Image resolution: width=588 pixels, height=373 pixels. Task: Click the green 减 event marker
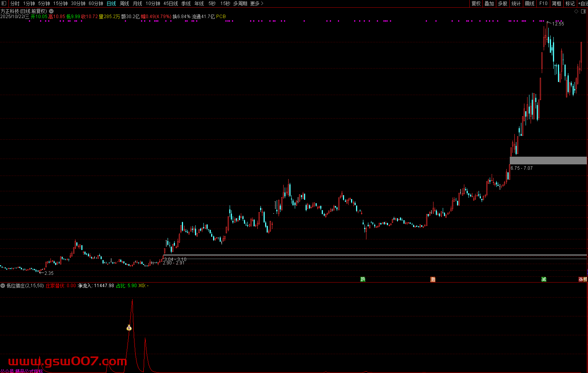(x=544, y=279)
